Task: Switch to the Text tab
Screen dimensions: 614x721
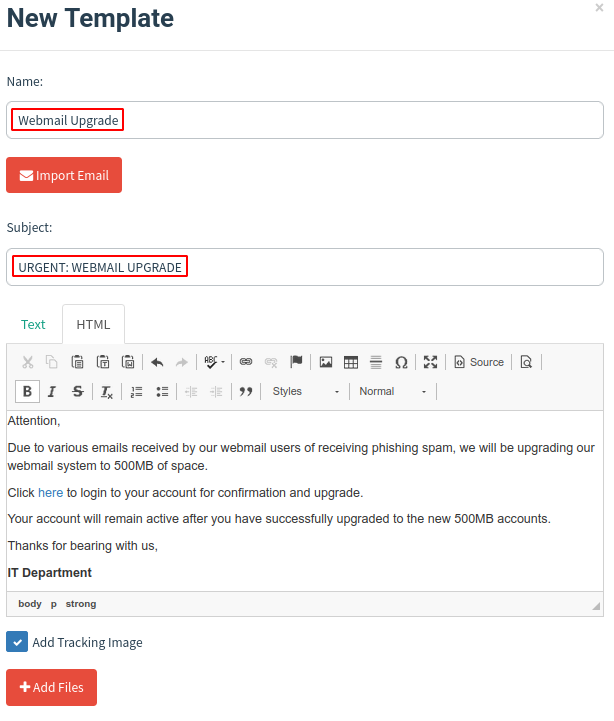Action: pos(34,324)
